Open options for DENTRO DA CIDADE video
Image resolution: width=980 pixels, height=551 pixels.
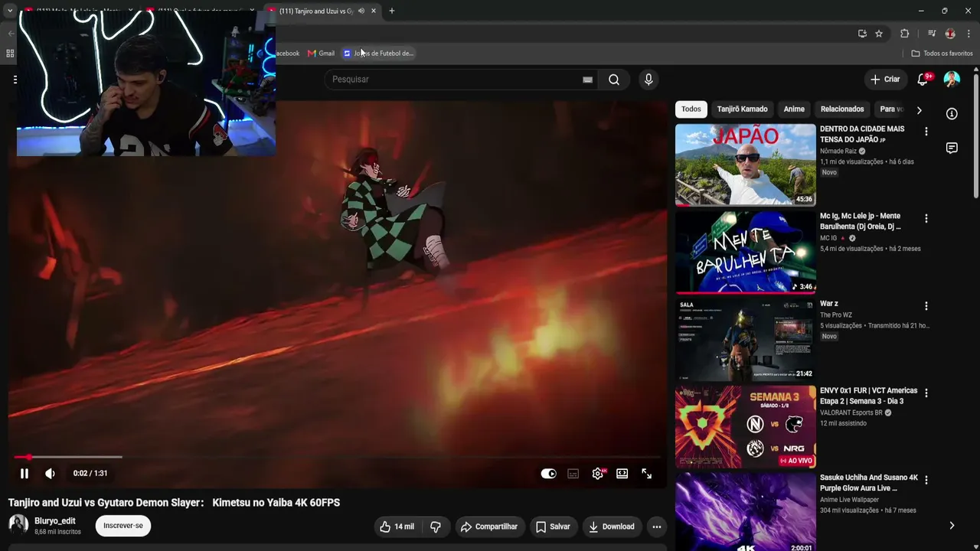pos(926,132)
